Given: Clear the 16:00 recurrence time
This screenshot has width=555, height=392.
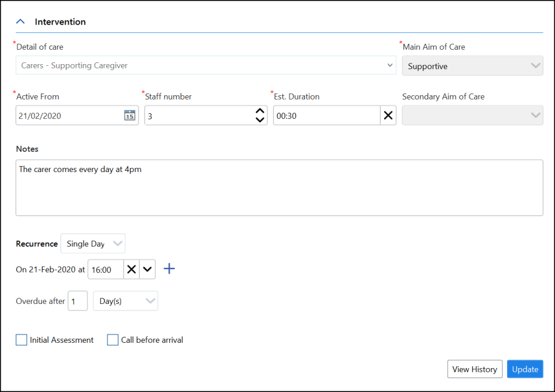Looking at the screenshot, I should pos(131,270).
